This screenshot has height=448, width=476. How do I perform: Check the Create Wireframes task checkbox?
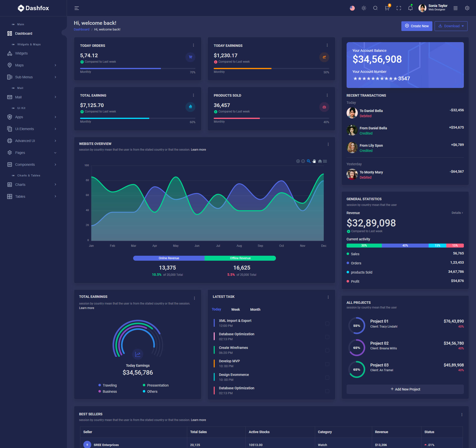[327, 350]
